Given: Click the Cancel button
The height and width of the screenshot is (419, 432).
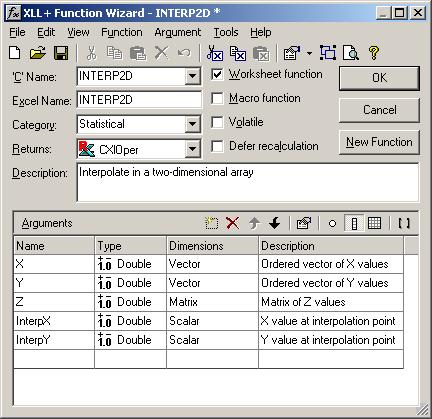Looking at the screenshot, I should click(x=379, y=110).
